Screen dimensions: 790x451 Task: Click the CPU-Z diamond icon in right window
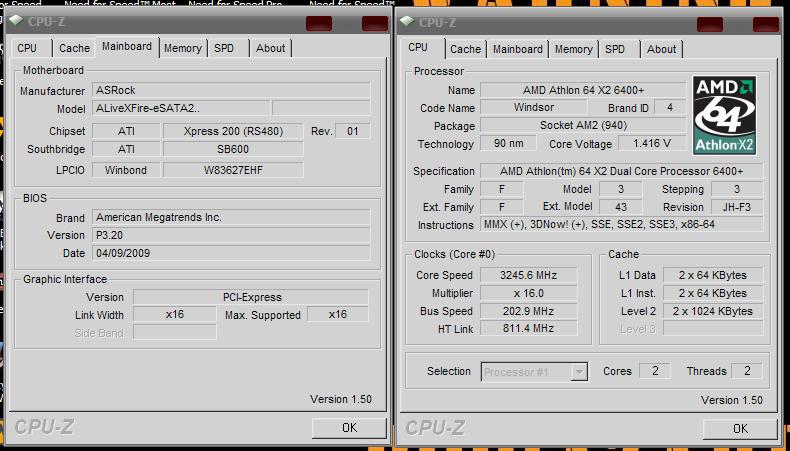407,22
